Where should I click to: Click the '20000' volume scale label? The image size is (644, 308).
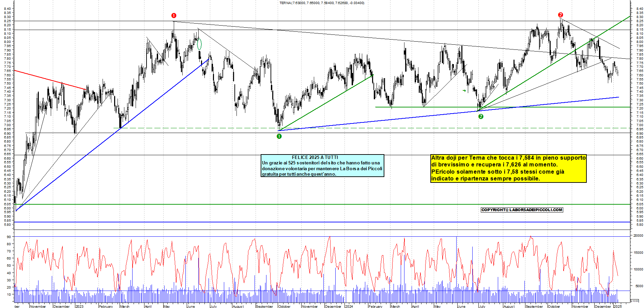point(638,235)
